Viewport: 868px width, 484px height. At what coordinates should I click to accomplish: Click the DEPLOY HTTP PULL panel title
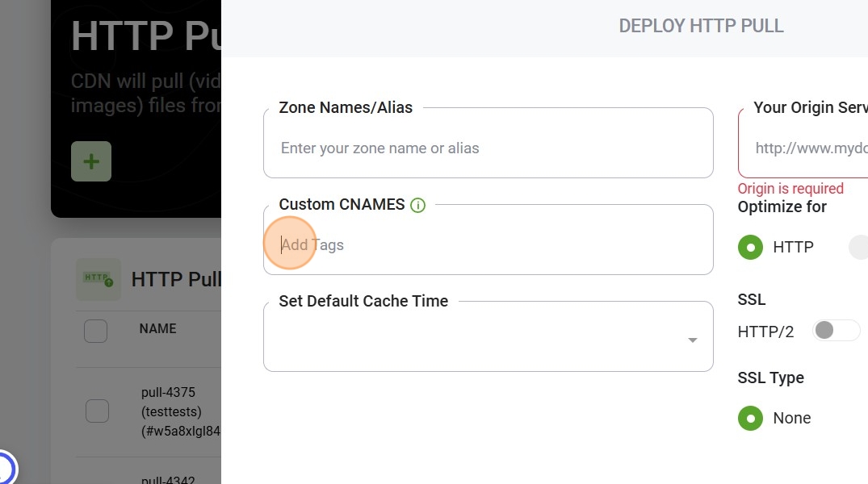tap(701, 26)
